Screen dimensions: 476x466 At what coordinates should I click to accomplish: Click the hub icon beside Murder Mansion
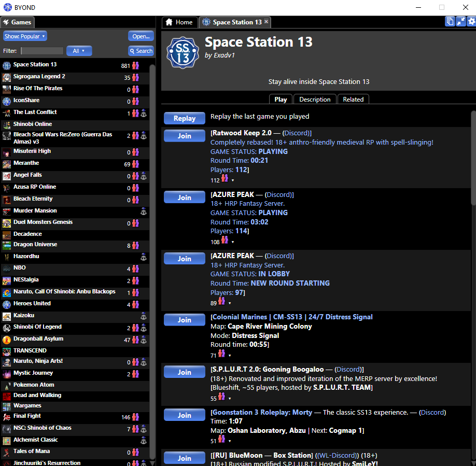[144, 211]
